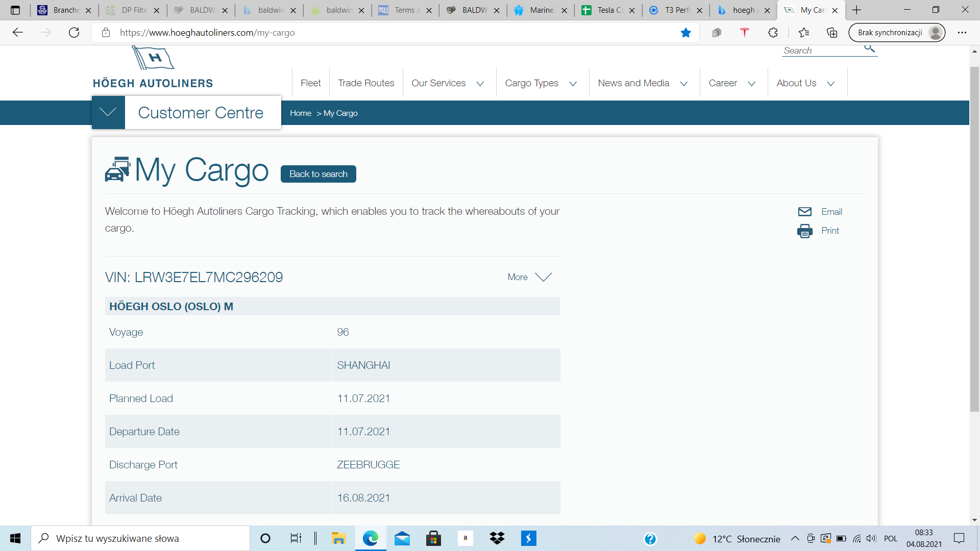Click the page vertical scrollbar thumb

coord(974,239)
